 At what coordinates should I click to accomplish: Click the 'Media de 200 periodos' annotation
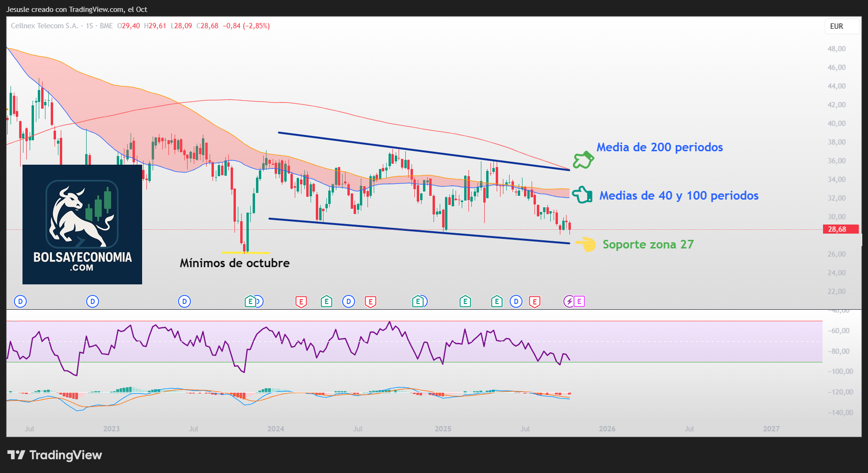[659, 147]
